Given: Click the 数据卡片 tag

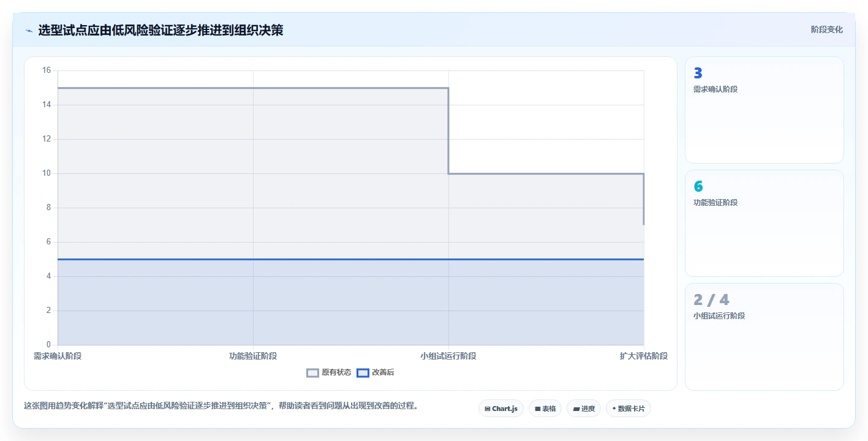Looking at the screenshot, I should (x=628, y=409).
